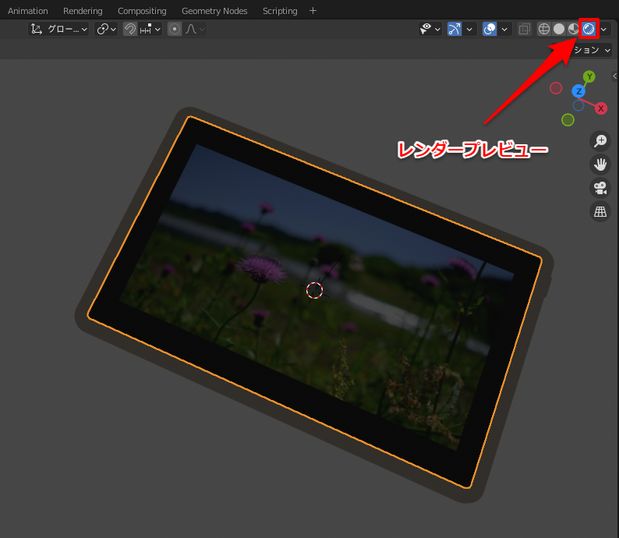Open gizmo options dropdown arrow

click(469, 29)
